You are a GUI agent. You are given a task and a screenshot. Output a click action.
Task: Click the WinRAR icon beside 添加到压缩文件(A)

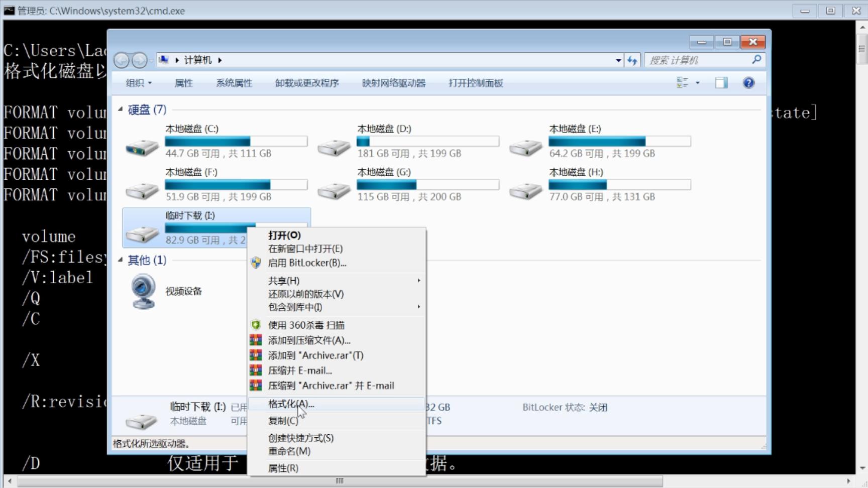256,340
